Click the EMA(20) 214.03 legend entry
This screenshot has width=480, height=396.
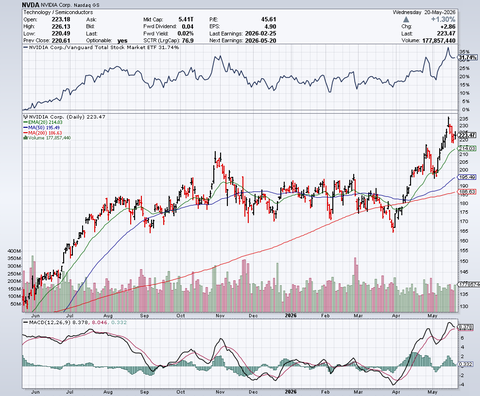tap(43, 122)
